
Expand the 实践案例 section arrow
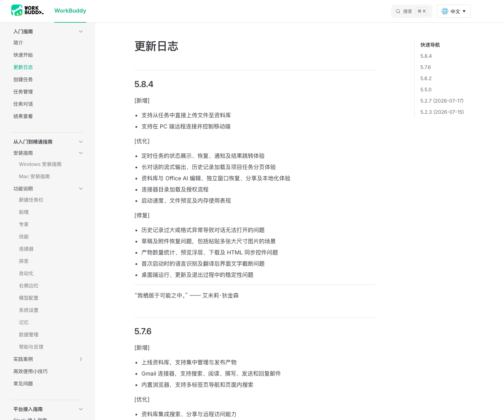pyautogui.click(x=81, y=359)
